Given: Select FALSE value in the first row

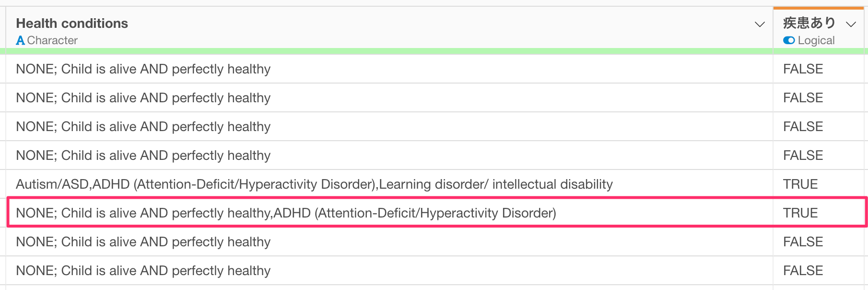Looking at the screenshot, I should pos(803,69).
